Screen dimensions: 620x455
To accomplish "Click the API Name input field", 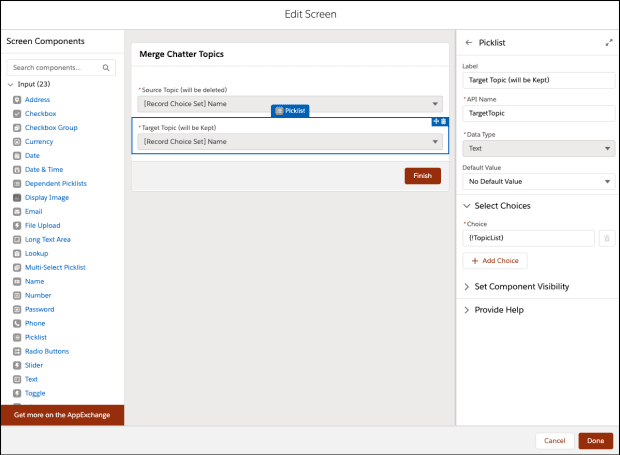I will (539, 113).
